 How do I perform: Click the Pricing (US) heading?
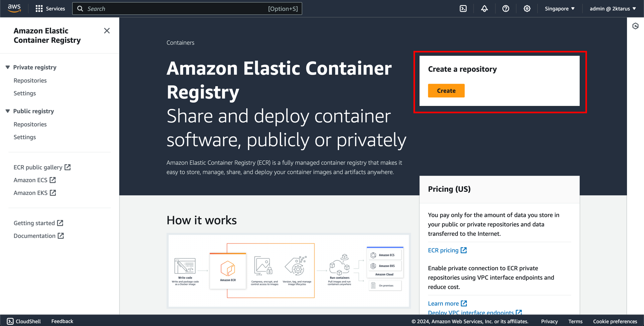(x=449, y=189)
